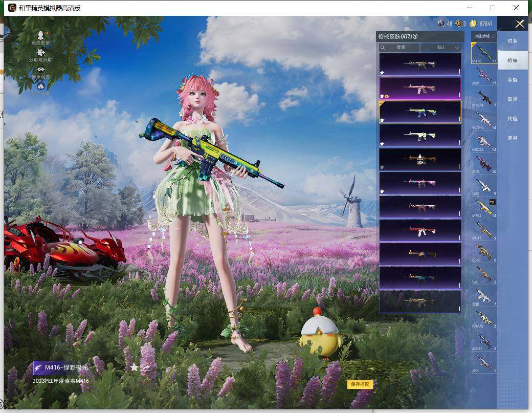532x413 pixels.
Task: Click the share icon beside M416-绿野极光
Action: tap(146, 367)
